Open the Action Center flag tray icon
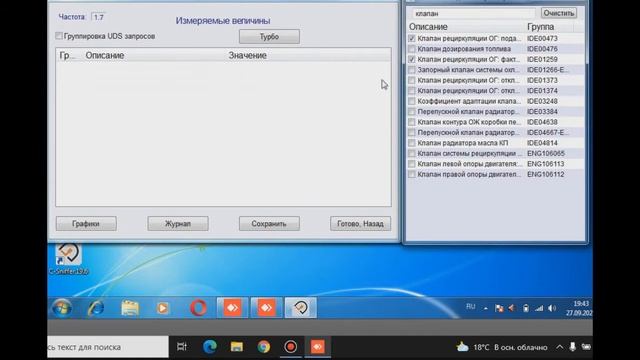 pyautogui.click(x=499, y=308)
